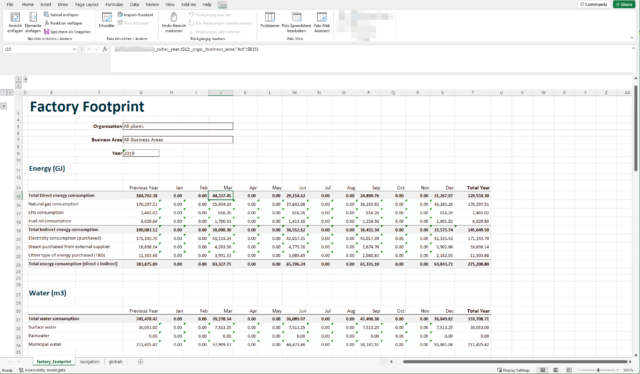
Task: Switch to Normal view in the status bar
Action: tap(542, 370)
